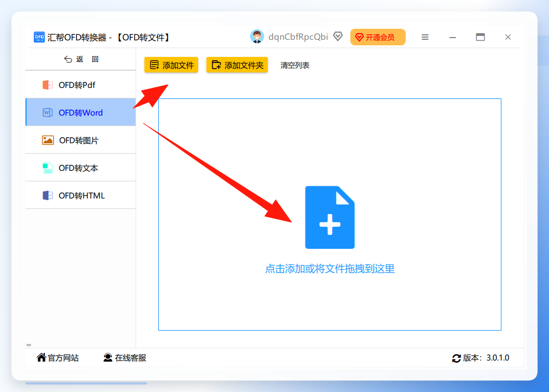Image resolution: width=549 pixels, height=392 pixels.
Task: Close the converter window
Action: coord(508,37)
